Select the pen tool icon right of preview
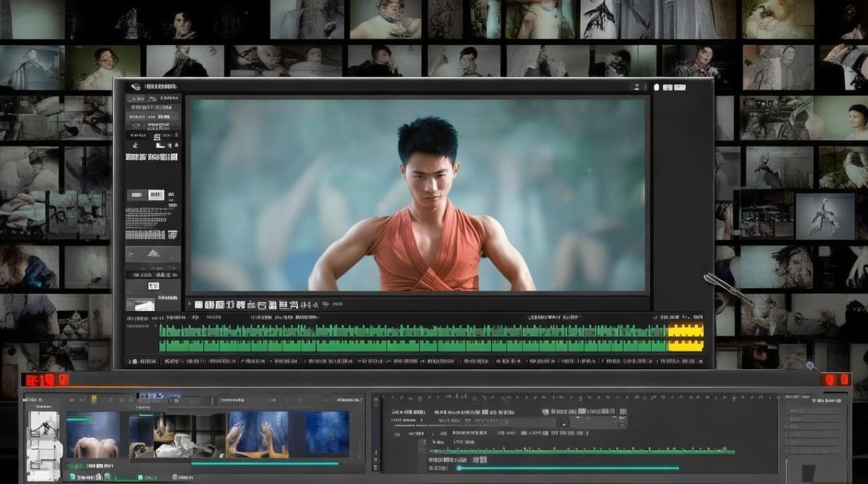Image resolution: width=868 pixels, height=484 pixels. 726,288
